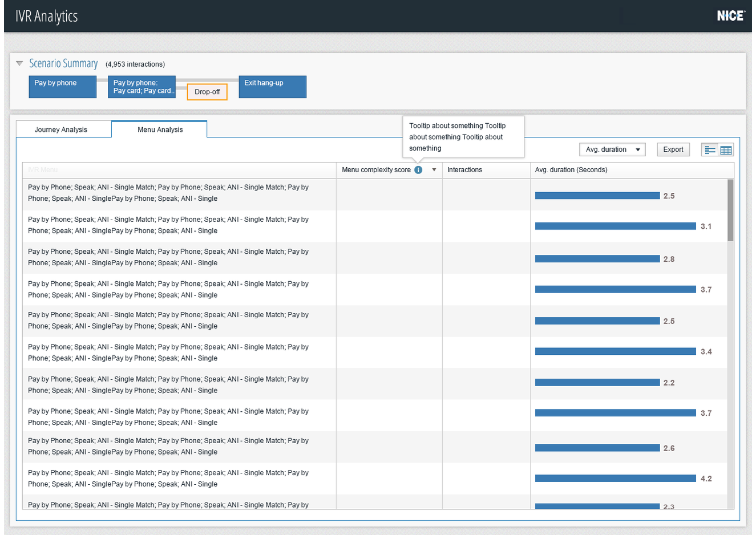Image resolution: width=756 pixels, height=535 pixels.
Task: Click the bar with value 3.4
Action: [616, 351]
